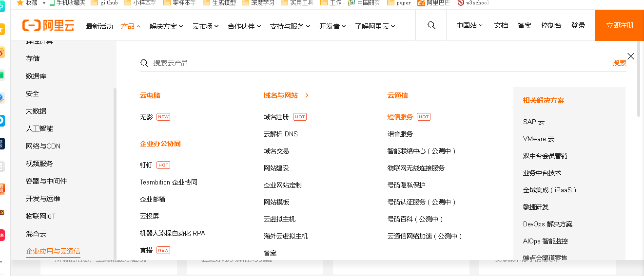Expand the 了解阿里云 dropdown
Image resolution: width=644 pixels, height=276 pixels.
[375, 26]
